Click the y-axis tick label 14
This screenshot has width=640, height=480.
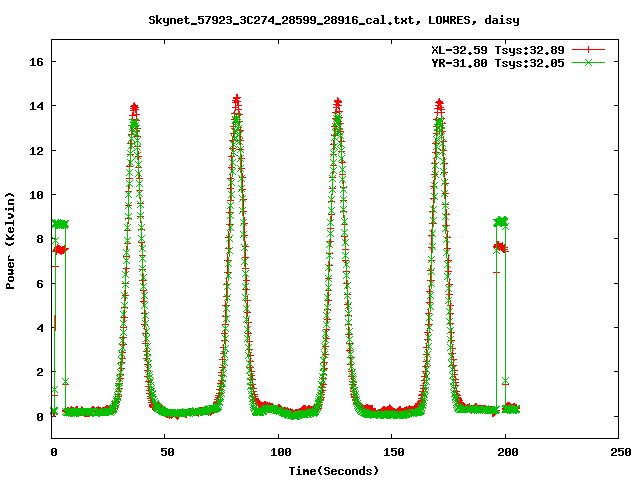click(x=36, y=106)
